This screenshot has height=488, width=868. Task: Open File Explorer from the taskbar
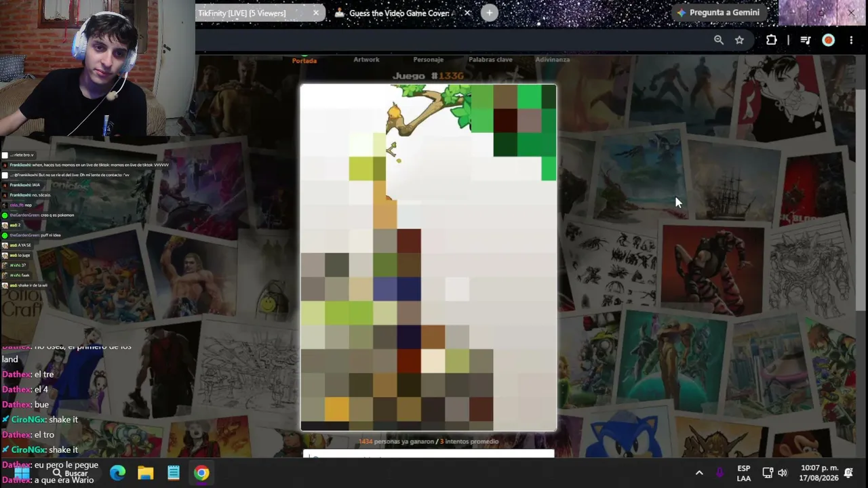click(146, 473)
